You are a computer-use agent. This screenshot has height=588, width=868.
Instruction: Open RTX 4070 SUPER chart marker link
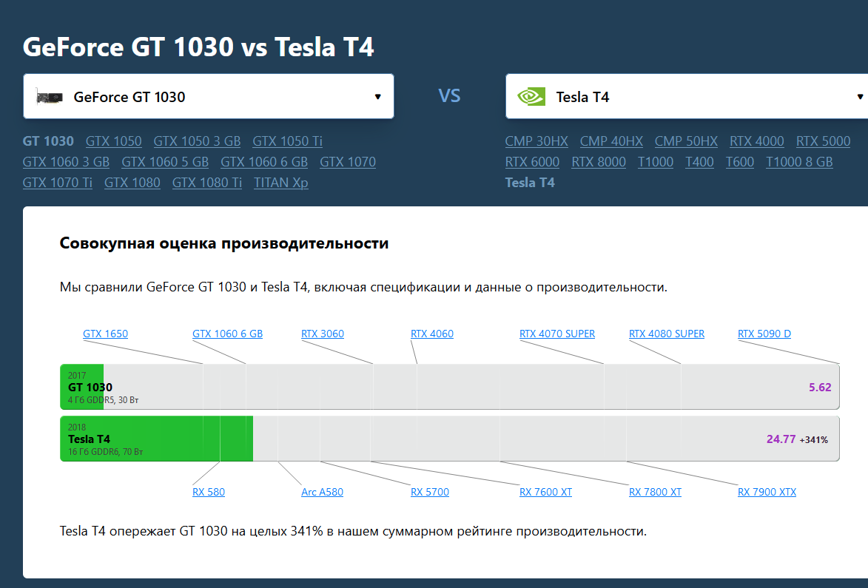(x=557, y=334)
